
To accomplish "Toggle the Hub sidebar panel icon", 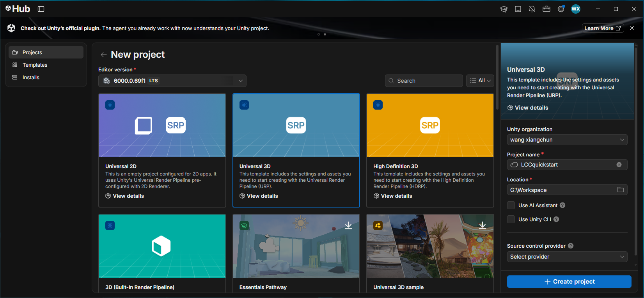I will click(41, 9).
